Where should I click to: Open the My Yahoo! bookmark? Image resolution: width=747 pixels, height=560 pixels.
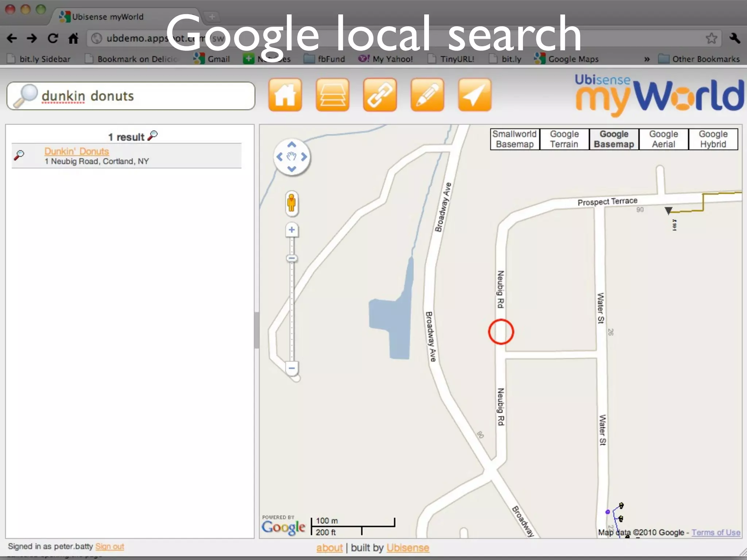(x=386, y=59)
